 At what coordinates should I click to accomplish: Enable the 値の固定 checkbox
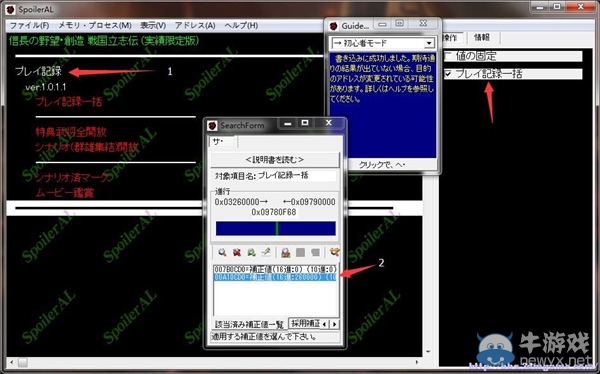448,56
